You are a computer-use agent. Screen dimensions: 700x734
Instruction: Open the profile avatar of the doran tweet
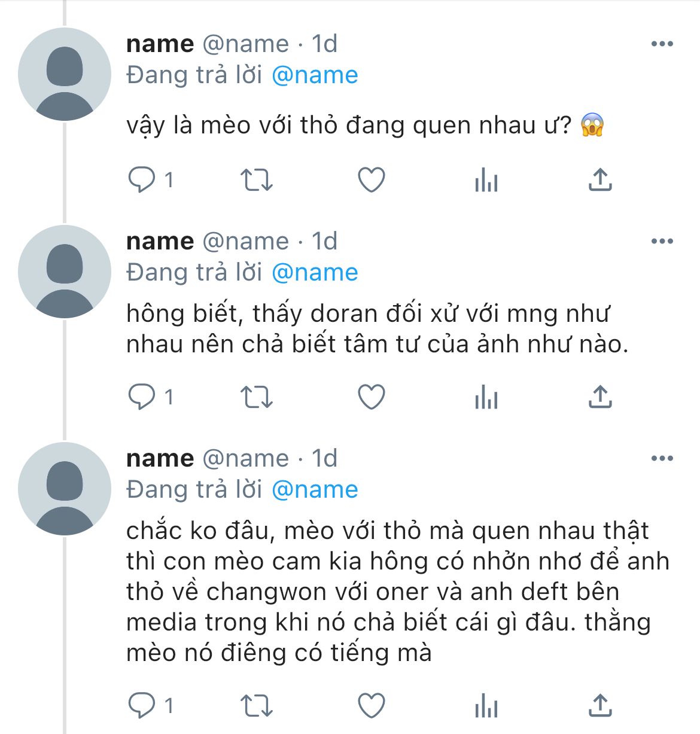coord(65,272)
